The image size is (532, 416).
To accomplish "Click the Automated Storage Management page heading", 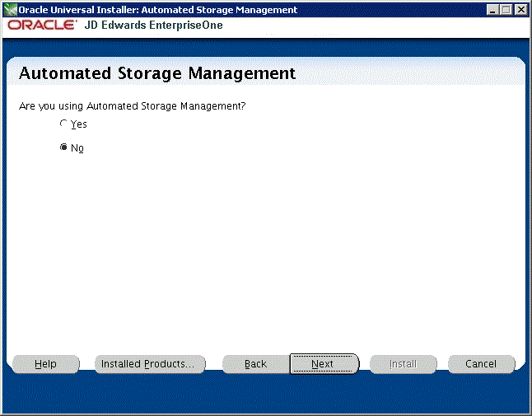I will click(x=156, y=73).
